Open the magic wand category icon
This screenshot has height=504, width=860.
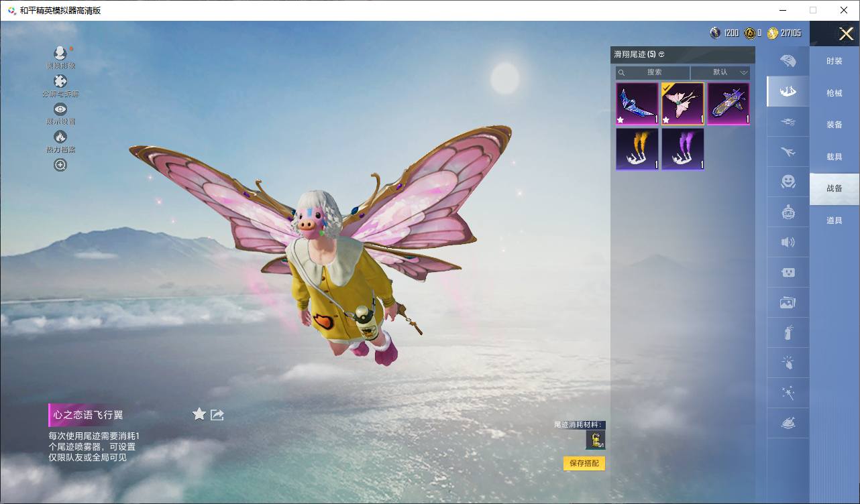pos(788,393)
